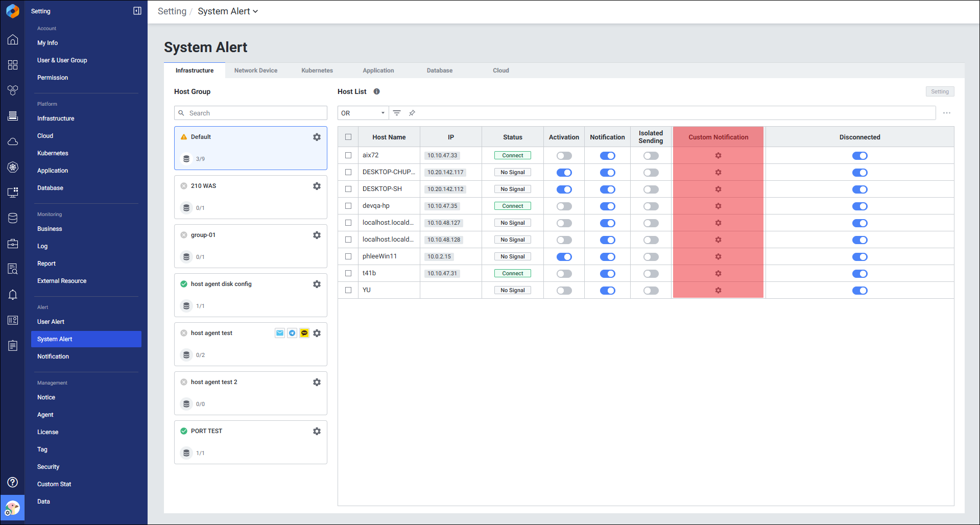The width and height of the screenshot is (980, 525).
Task: Click the filter lines icon beside OR
Action: pyautogui.click(x=397, y=113)
